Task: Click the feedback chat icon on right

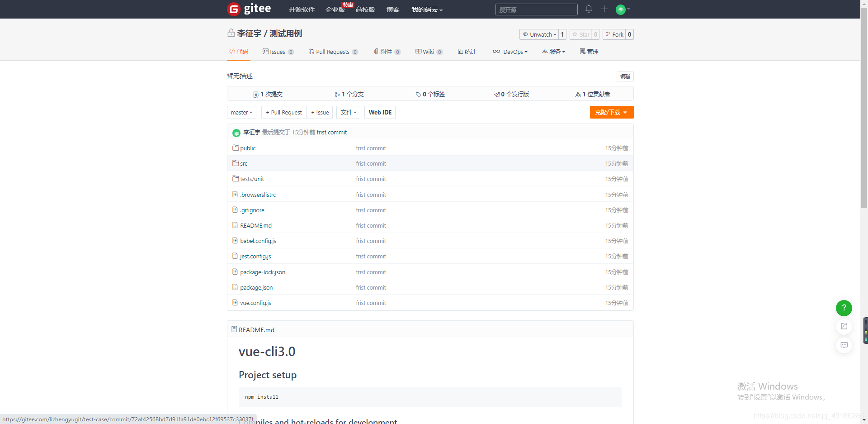Action: (x=844, y=345)
